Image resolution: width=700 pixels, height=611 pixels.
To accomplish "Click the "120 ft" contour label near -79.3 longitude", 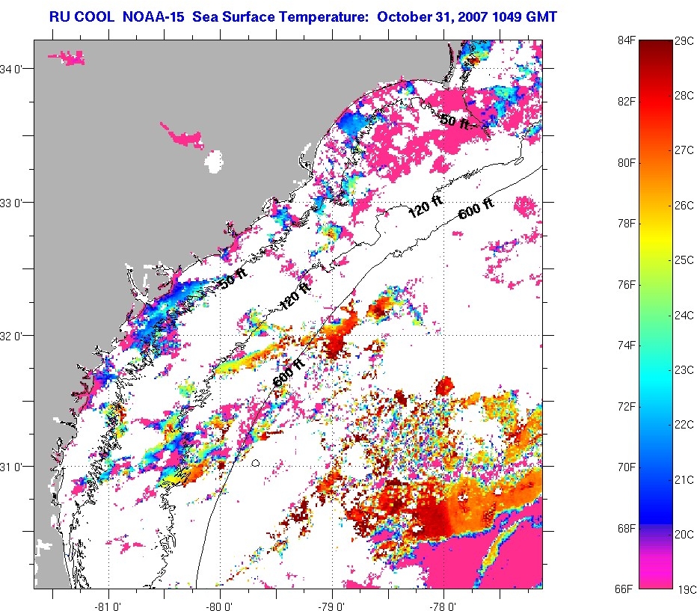I will [x=294, y=297].
